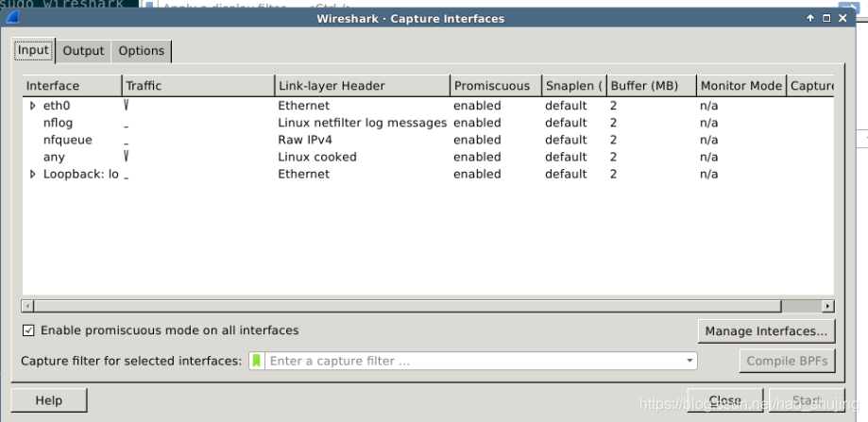The image size is (868, 422).
Task: Click the Buffer (MB) column header
Action: coord(652,86)
